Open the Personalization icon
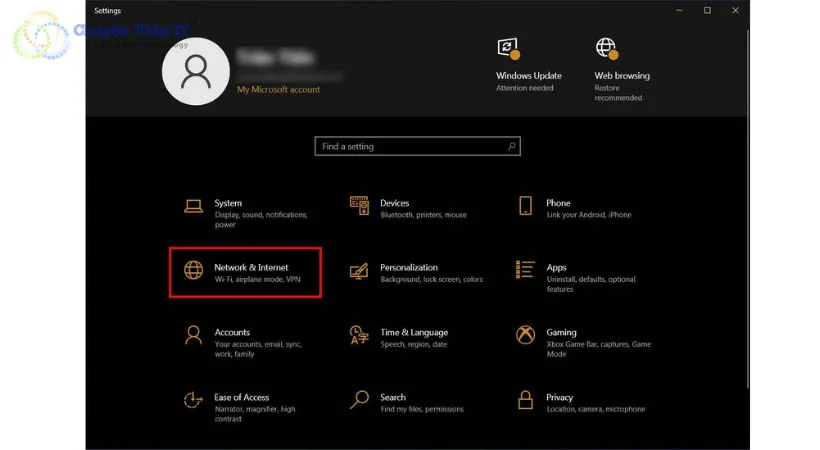Screen dimensions: 820x450 pyautogui.click(x=359, y=271)
